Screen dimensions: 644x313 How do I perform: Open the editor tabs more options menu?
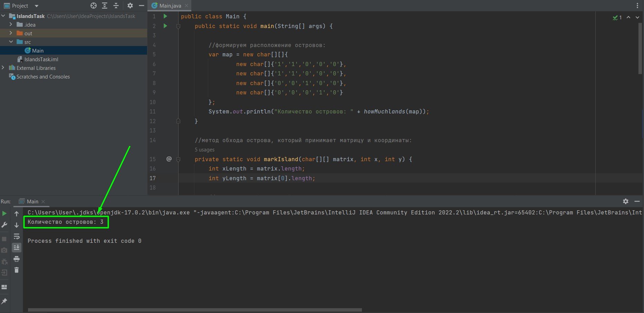point(637,6)
